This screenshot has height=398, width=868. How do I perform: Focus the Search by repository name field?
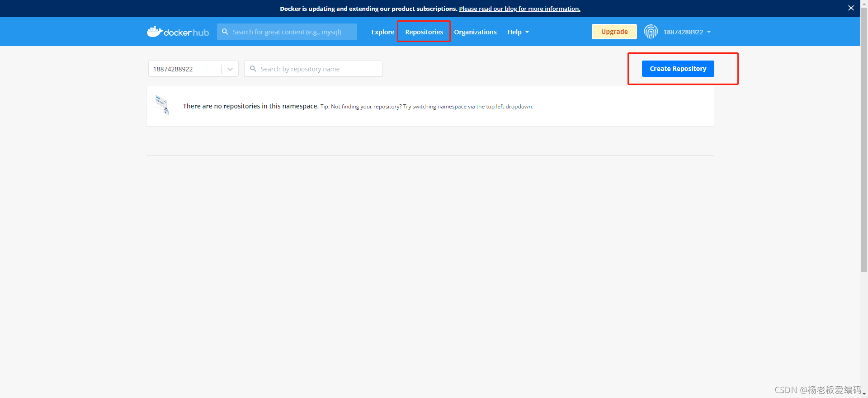click(313, 69)
